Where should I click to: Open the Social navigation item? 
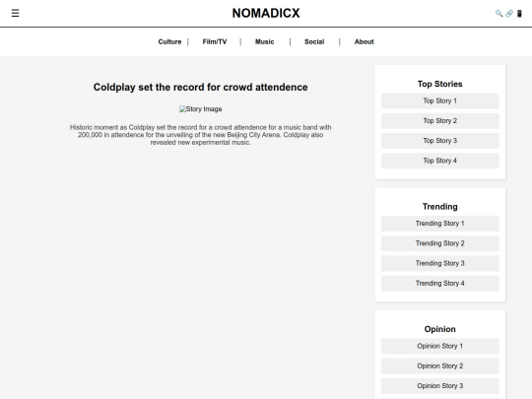click(314, 41)
